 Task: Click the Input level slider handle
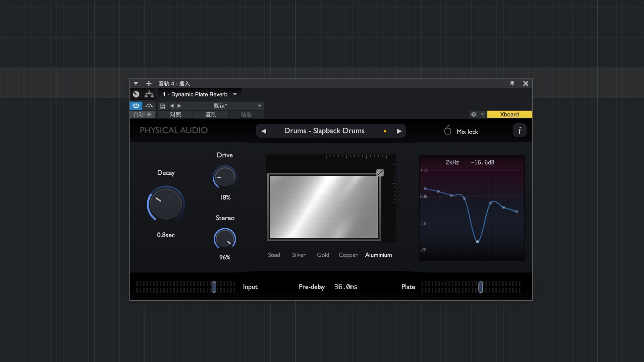214,287
